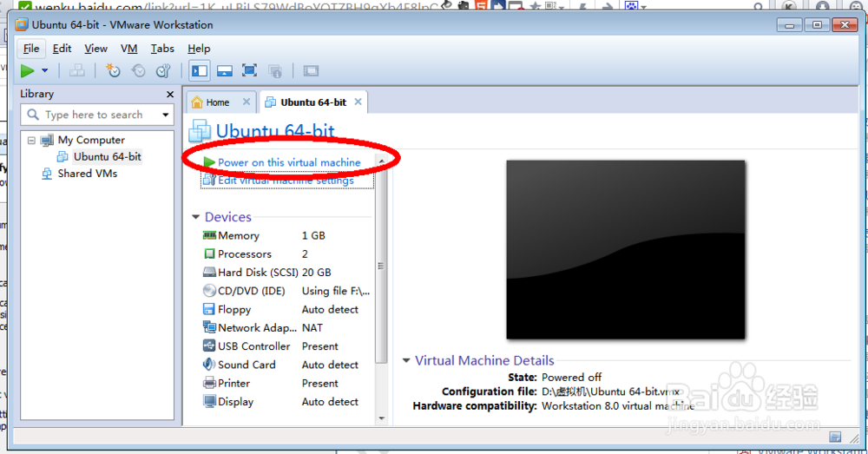Click the VM black screen preview thumbnail

[x=626, y=250]
